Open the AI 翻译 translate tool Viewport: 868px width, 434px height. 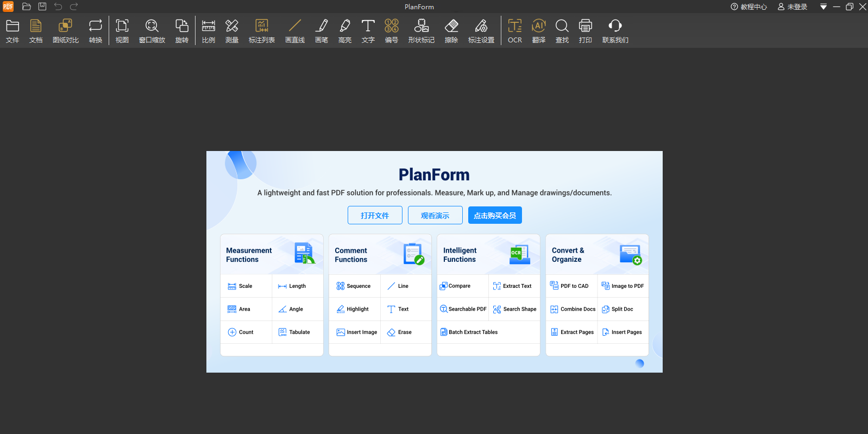[x=538, y=31]
